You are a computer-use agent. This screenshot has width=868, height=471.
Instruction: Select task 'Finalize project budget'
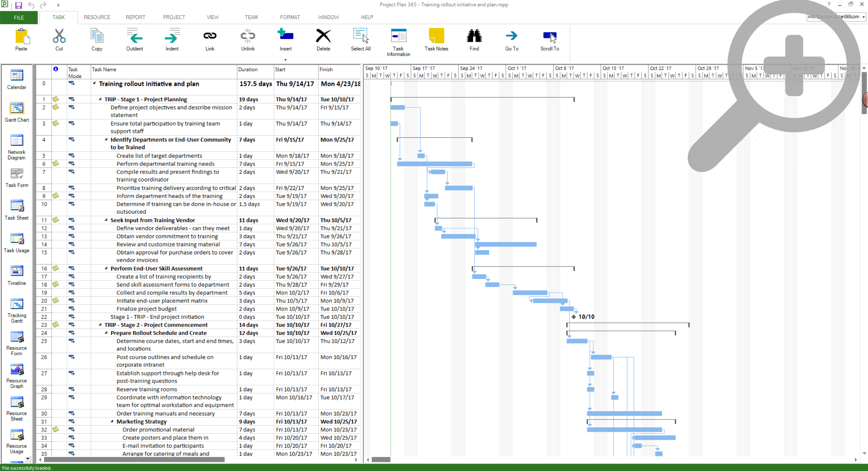click(146, 309)
